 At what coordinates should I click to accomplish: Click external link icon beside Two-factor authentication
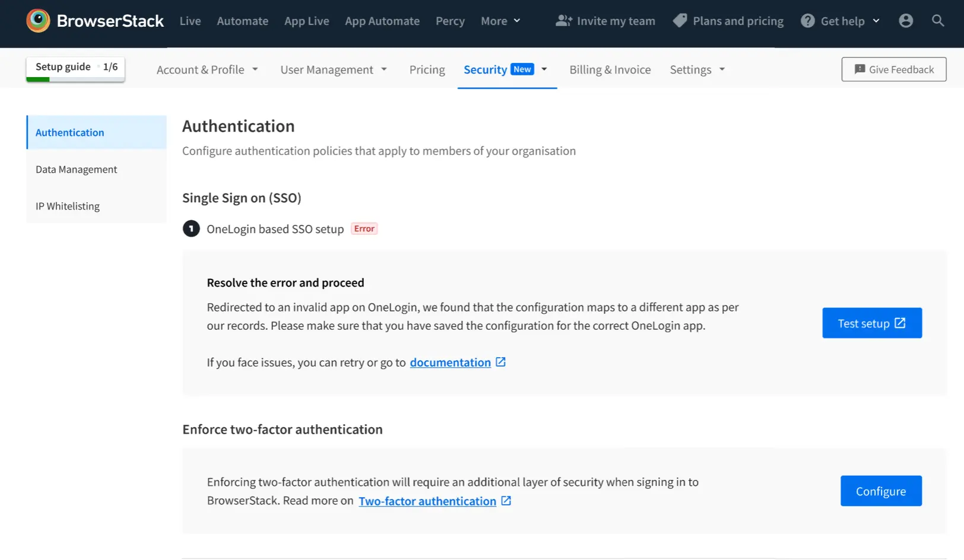[x=506, y=501]
